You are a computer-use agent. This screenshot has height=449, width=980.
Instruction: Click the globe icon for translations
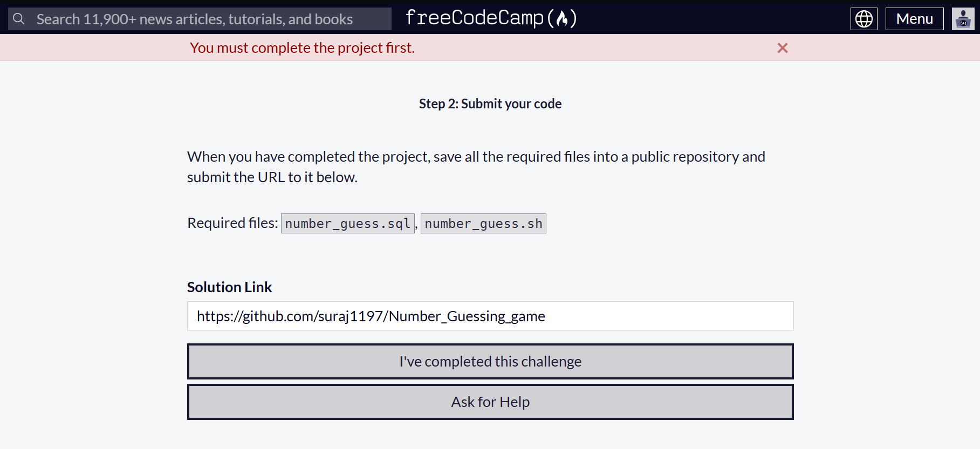tap(864, 18)
